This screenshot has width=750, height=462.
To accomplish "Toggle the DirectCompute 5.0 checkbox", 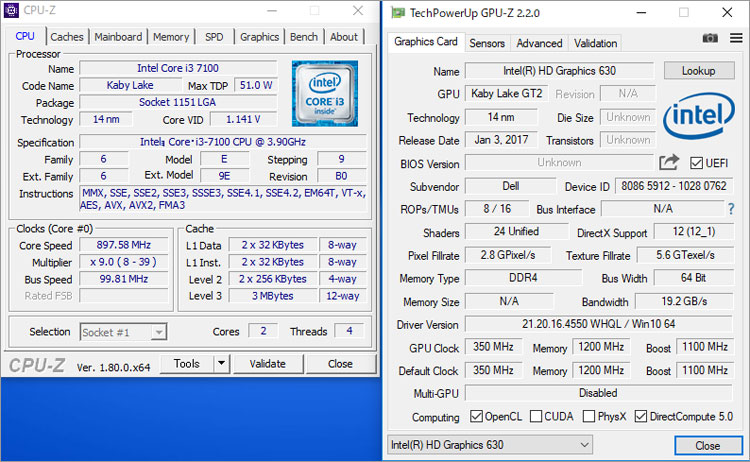I will point(640,416).
